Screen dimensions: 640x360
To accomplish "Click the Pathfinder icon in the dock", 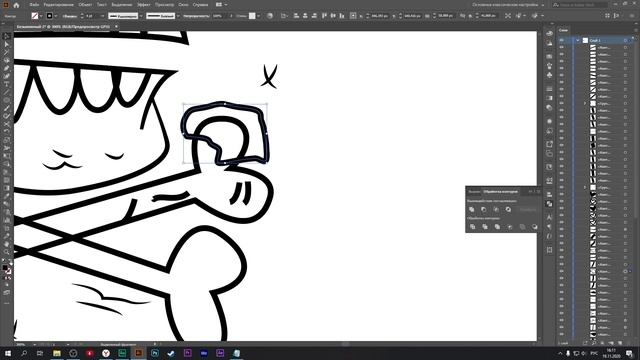I will tap(549, 203).
